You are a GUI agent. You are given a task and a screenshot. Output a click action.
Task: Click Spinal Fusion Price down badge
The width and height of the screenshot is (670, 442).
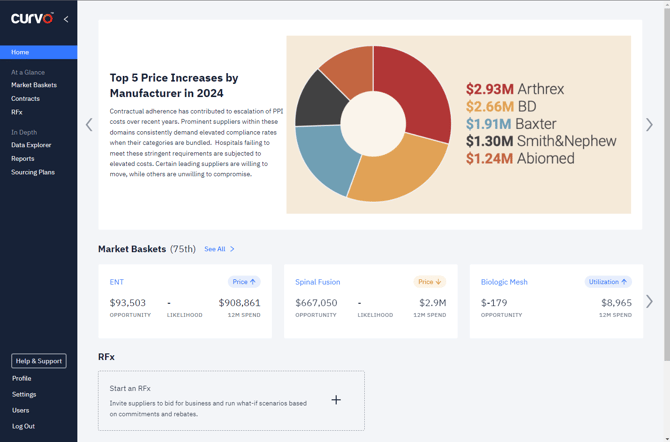(429, 282)
